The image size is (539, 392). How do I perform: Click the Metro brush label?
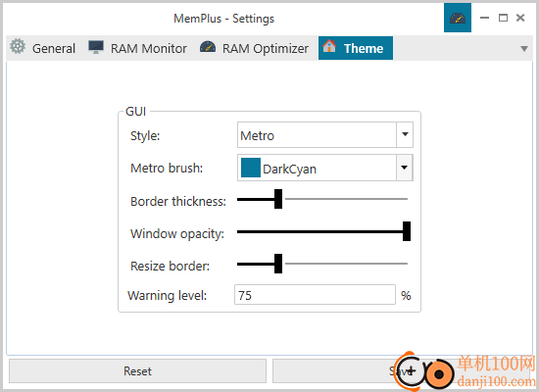[x=167, y=169]
